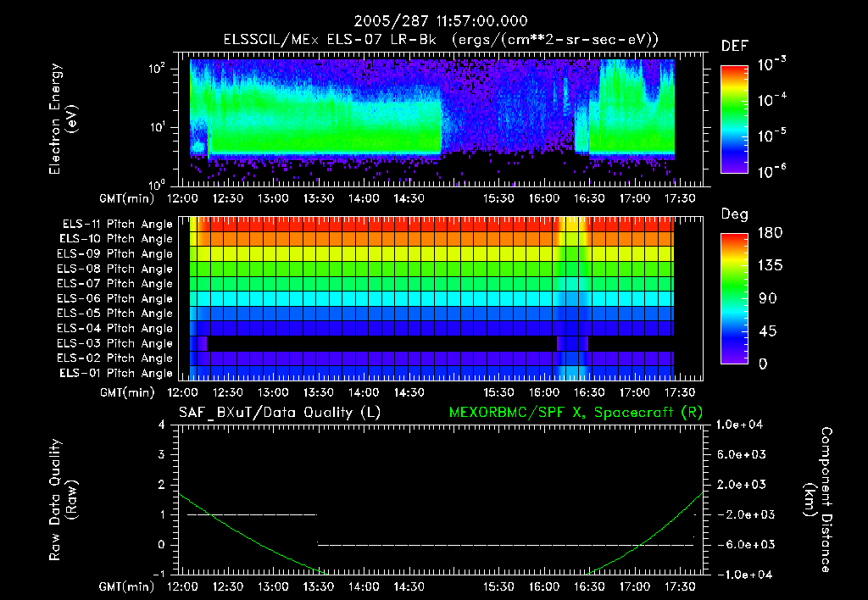Viewport: 868px width, 600px height.
Task: Click 13:30 on the bottom plot time axis
Action: click(x=319, y=586)
